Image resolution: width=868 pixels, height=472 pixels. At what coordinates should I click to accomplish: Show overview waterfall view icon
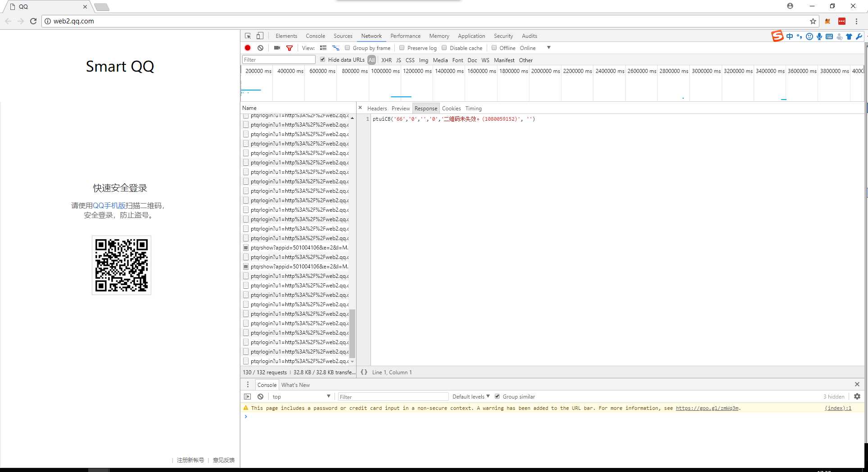coord(335,48)
